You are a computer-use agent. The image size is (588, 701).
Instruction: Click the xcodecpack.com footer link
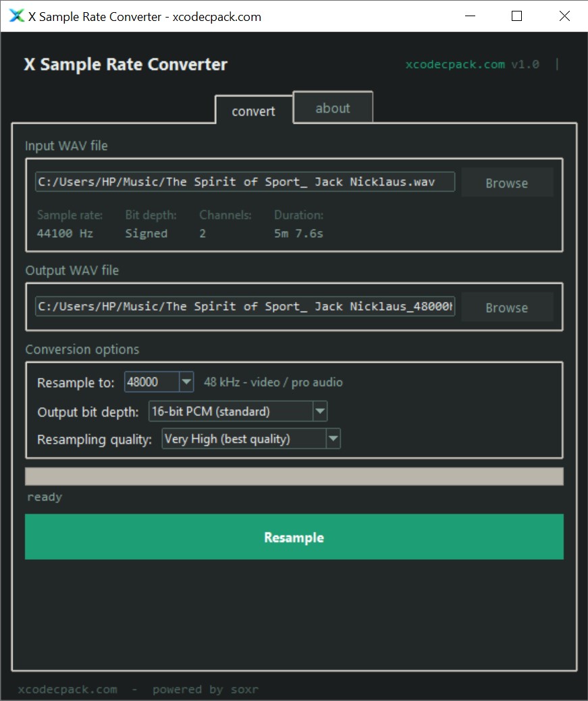tap(68, 690)
